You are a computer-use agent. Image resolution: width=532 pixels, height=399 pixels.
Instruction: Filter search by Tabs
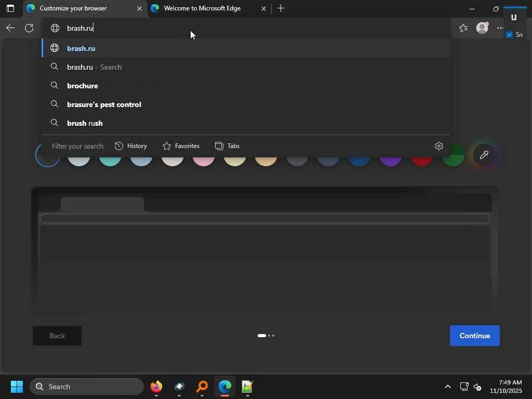(x=228, y=146)
